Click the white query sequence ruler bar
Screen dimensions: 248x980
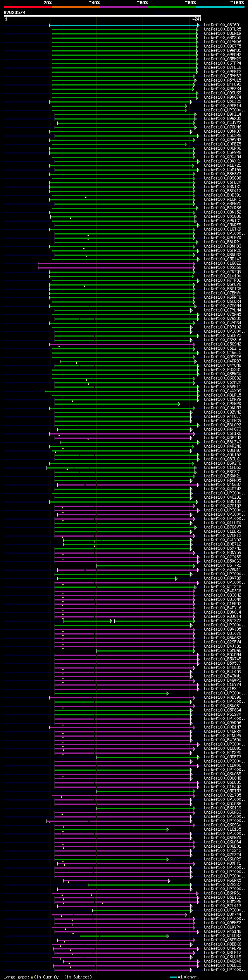[x=102, y=16]
